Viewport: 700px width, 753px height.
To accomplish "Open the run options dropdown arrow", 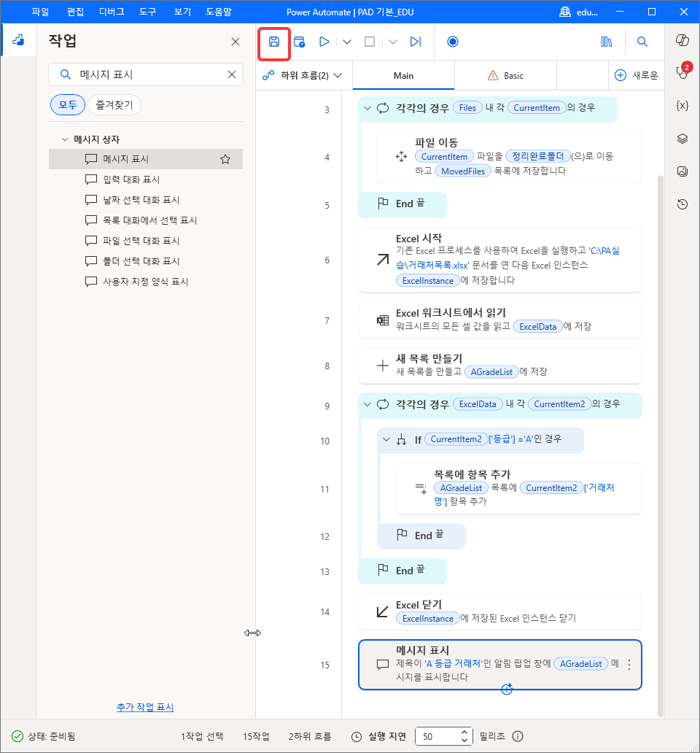I will pyautogui.click(x=347, y=42).
